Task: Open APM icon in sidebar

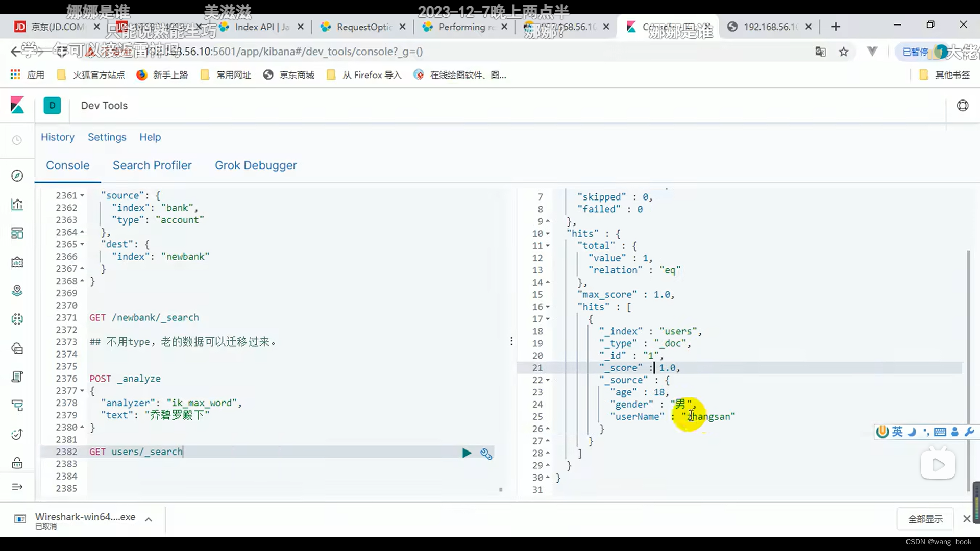Action: coord(17,406)
